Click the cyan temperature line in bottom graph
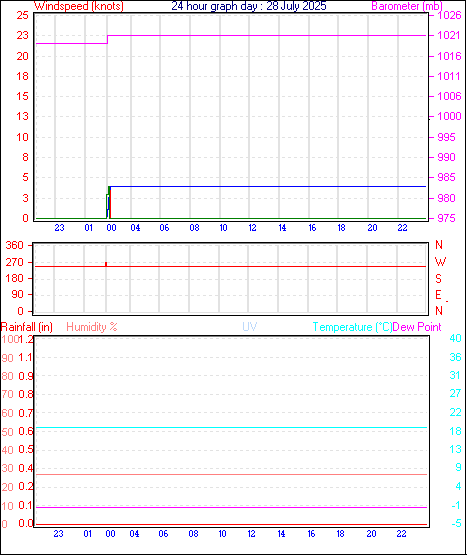 (231, 427)
